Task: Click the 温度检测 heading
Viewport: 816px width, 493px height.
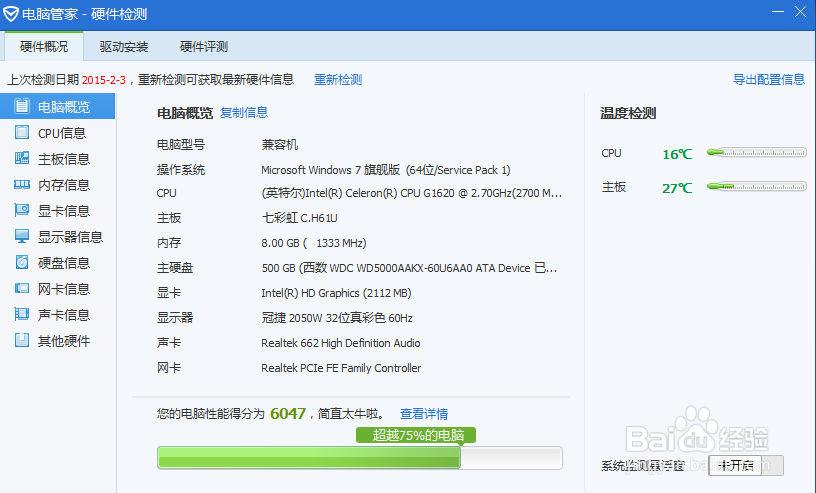Action: pyautogui.click(x=628, y=113)
